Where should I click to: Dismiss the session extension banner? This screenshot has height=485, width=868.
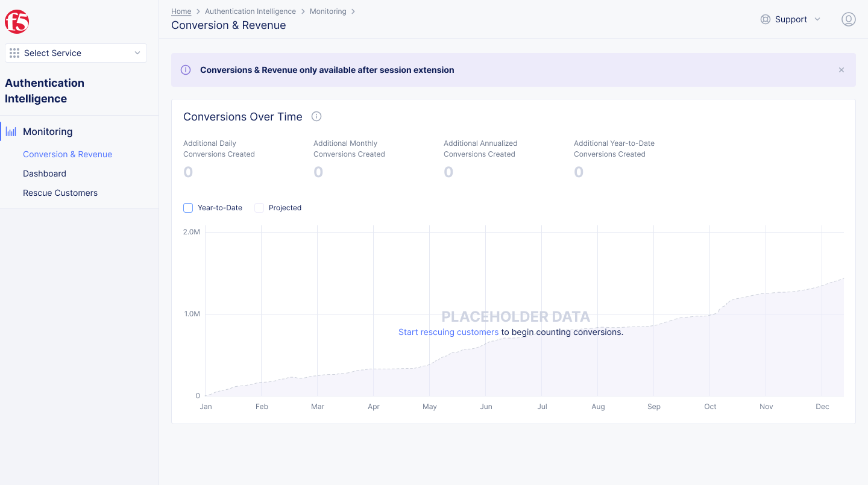[841, 70]
